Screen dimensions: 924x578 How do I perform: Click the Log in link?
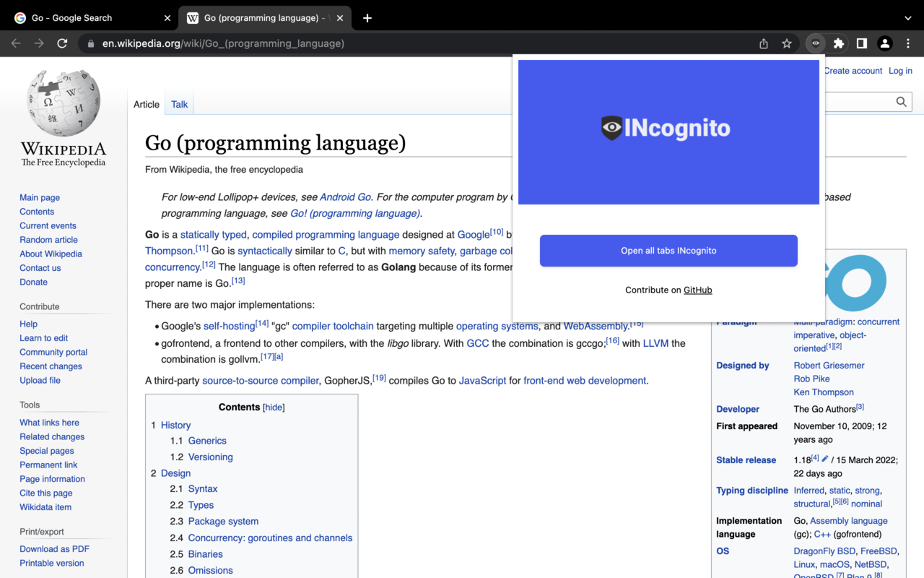900,71
